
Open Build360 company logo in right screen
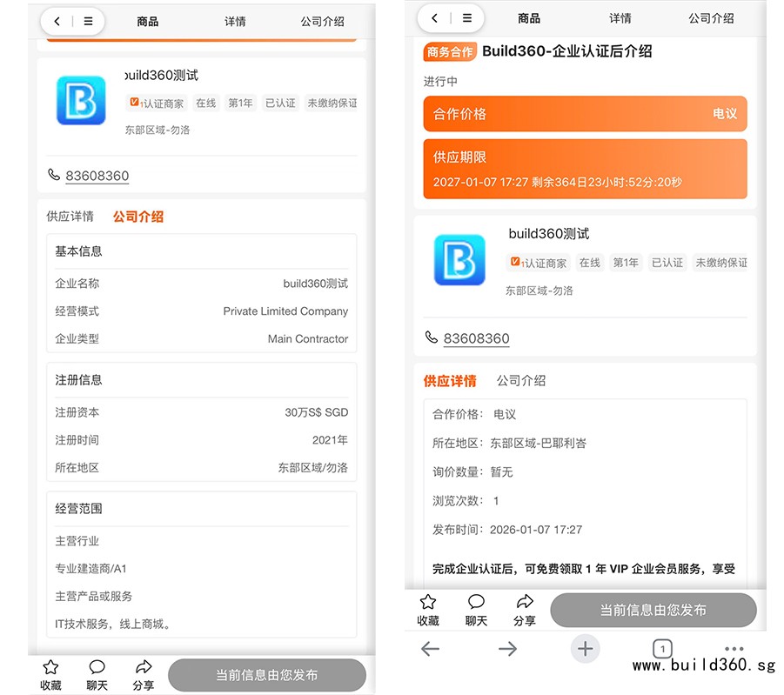(x=459, y=260)
